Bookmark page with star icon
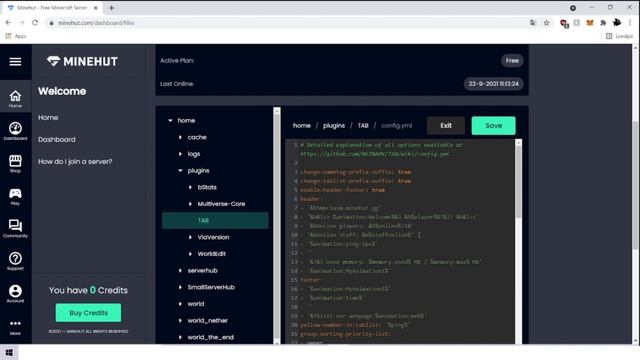640x360 pixels. click(547, 23)
